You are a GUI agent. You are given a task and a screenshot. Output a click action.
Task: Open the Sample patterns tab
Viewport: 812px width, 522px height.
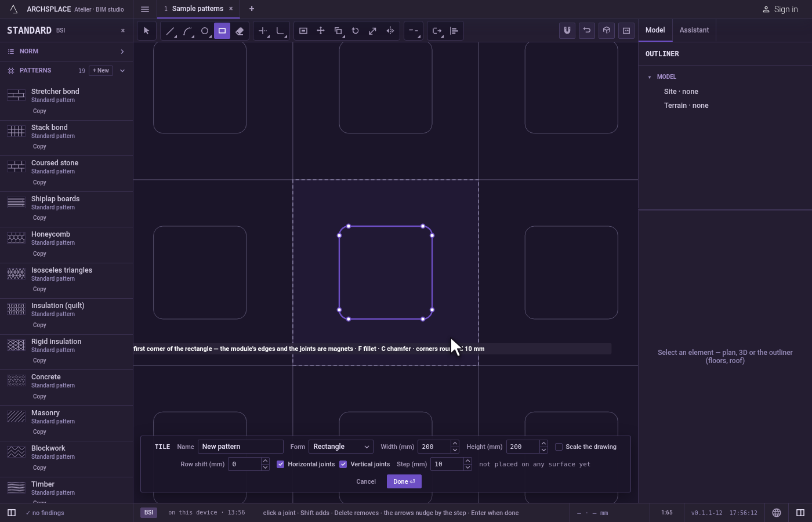coord(198,9)
